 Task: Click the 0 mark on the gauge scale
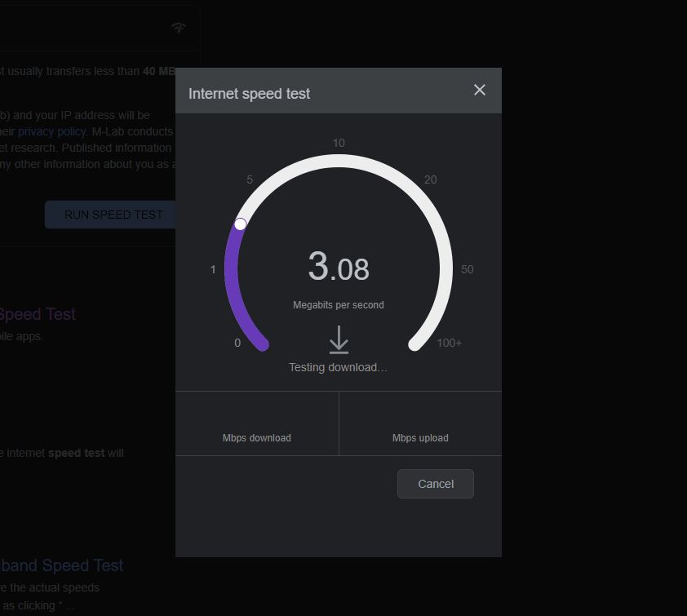(x=237, y=343)
